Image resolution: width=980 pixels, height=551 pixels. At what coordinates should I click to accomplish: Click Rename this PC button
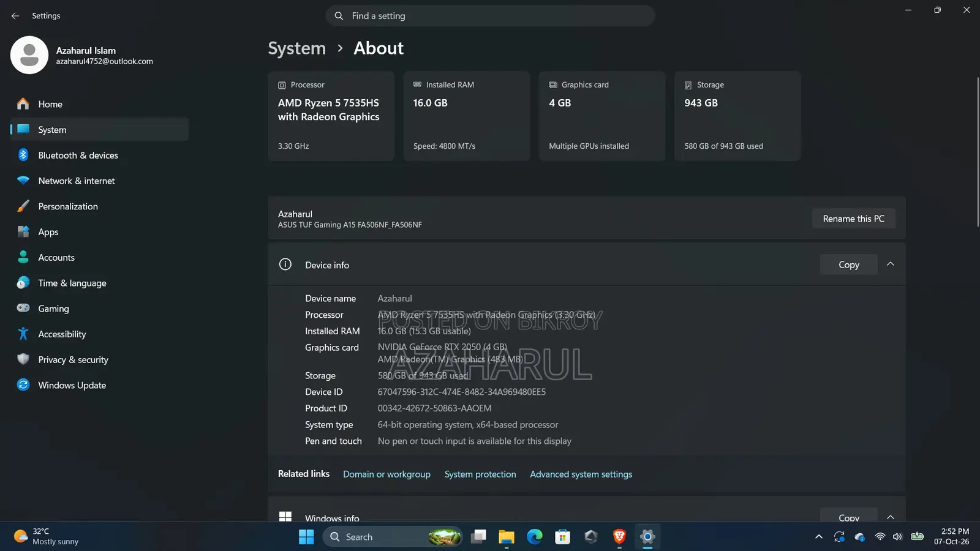coord(853,219)
